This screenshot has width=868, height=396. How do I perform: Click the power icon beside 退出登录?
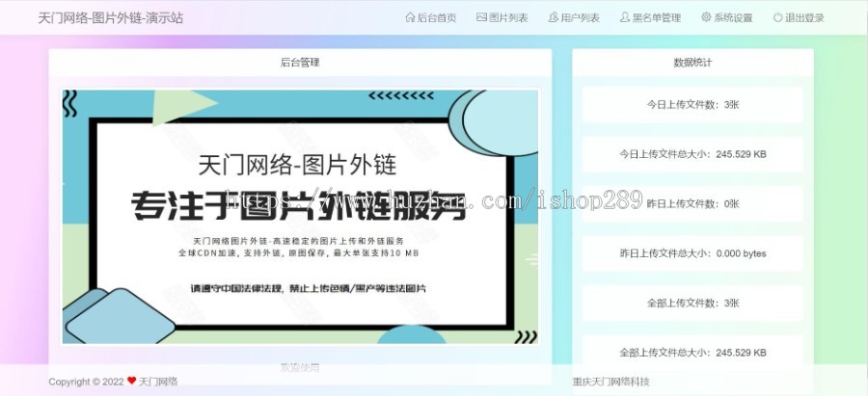click(777, 17)
